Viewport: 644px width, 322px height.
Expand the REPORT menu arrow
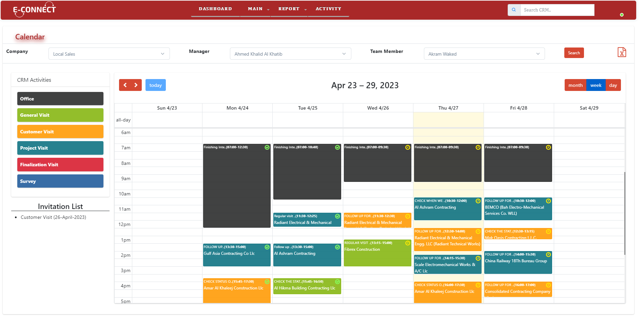(306, 10)
